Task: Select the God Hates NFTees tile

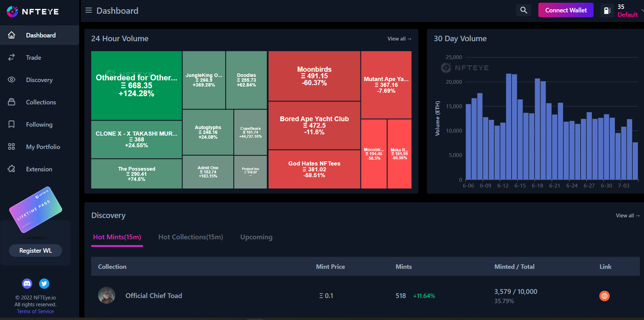Action: (x=314, y=169)
